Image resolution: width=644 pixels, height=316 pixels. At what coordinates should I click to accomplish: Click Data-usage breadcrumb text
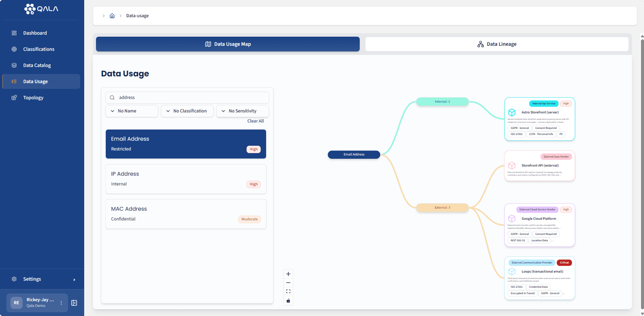tap(137, 16)
